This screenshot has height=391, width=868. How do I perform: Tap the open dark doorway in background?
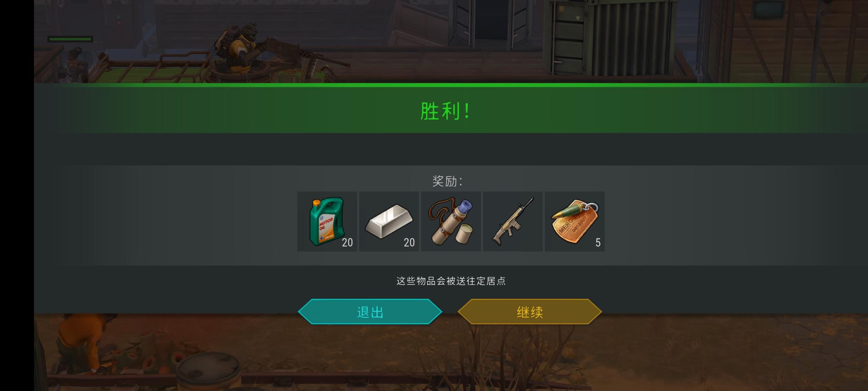tap(491, 20)
